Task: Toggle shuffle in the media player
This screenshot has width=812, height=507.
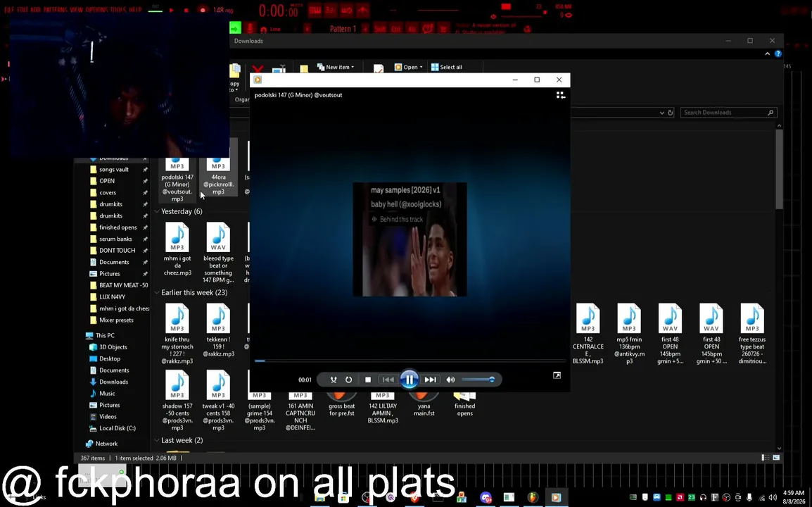Action: (x=334, y=380)
